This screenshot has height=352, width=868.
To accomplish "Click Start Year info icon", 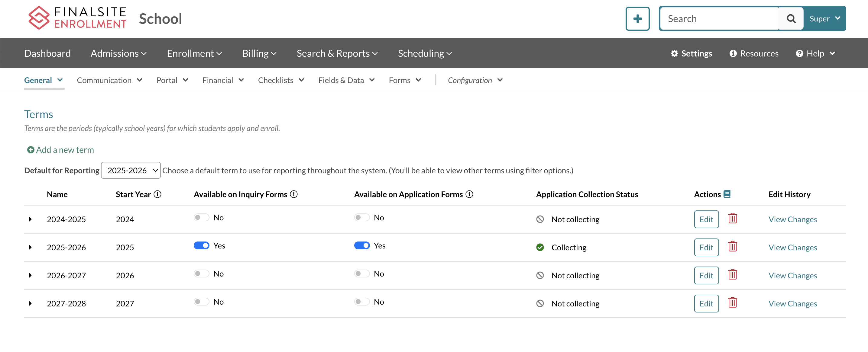I will [157, 194].
